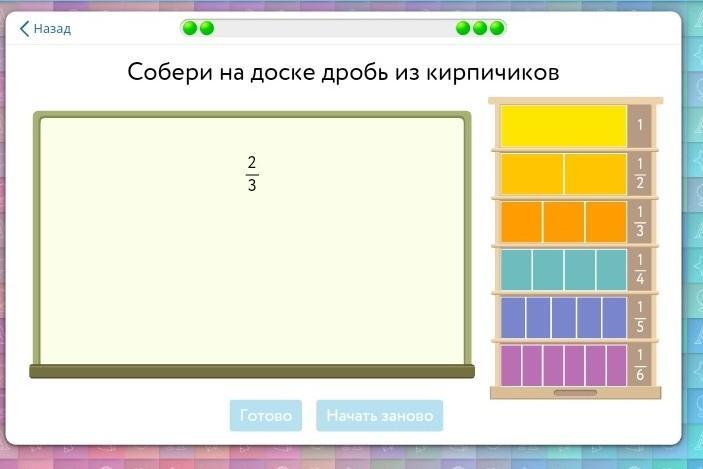Select the last orange one-third brick

click(606, 222)
